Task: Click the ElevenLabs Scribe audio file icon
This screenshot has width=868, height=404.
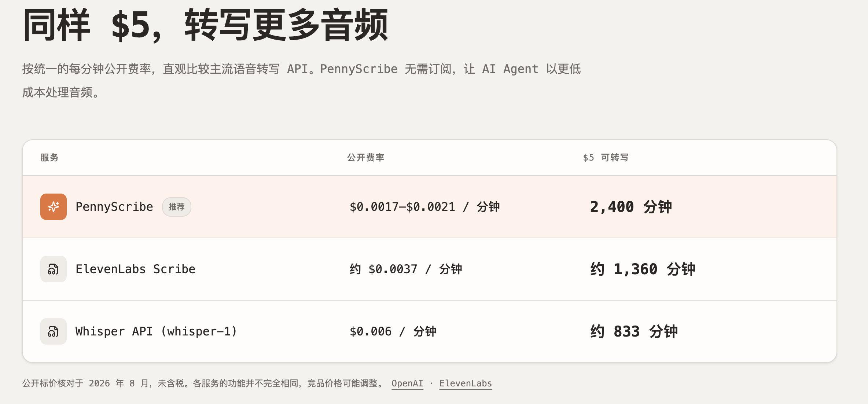Action: click(x=54, y=269)
